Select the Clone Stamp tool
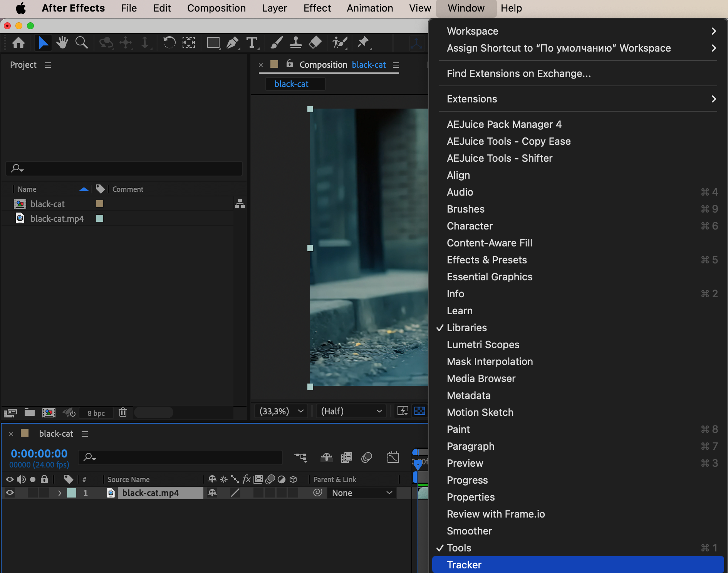Screen dimensions: 728x573 tap(295, 42)
